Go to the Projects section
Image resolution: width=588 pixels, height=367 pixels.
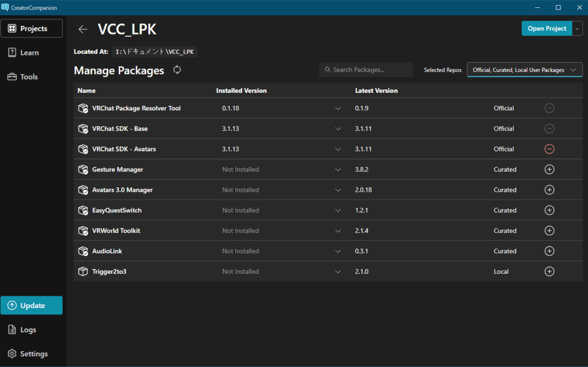[32, 28]
